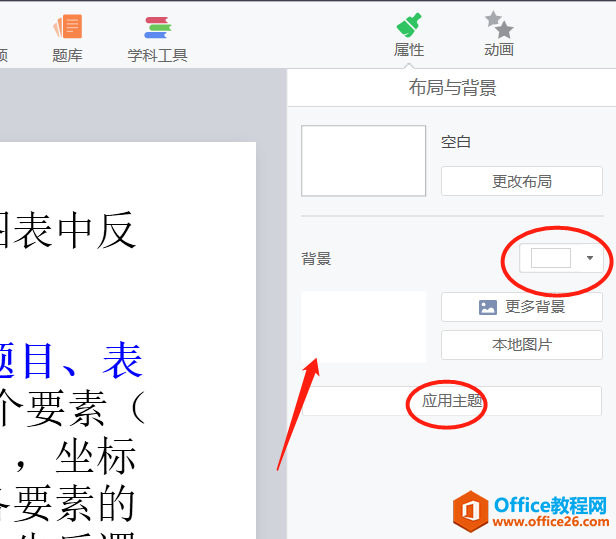Click the 应用主题 button

coord(452,401)
